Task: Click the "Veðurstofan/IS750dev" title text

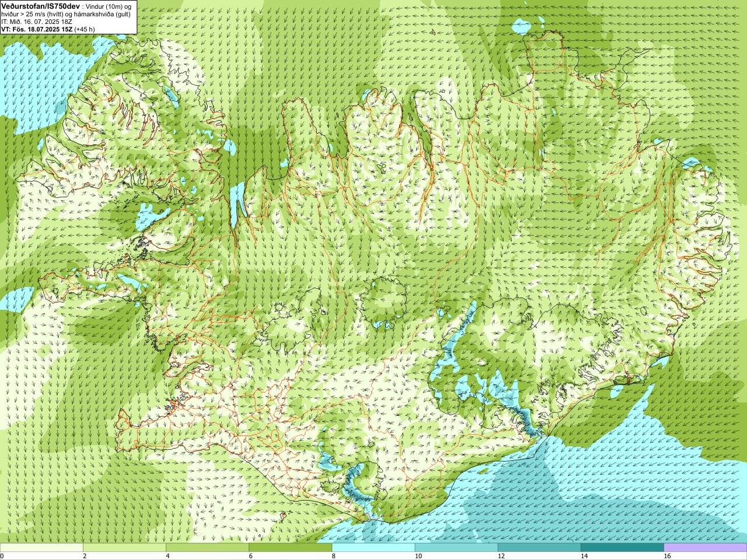Action: 41,6
